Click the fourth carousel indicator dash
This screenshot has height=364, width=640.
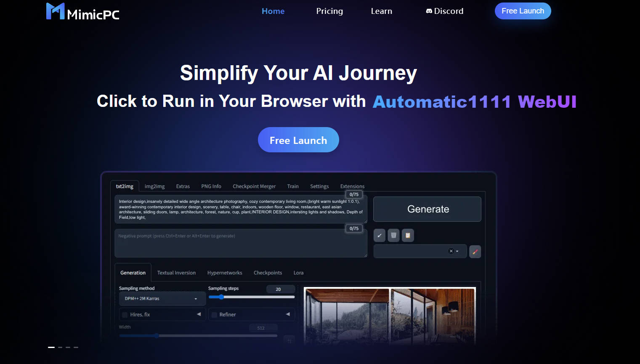(x=76, y=347)
